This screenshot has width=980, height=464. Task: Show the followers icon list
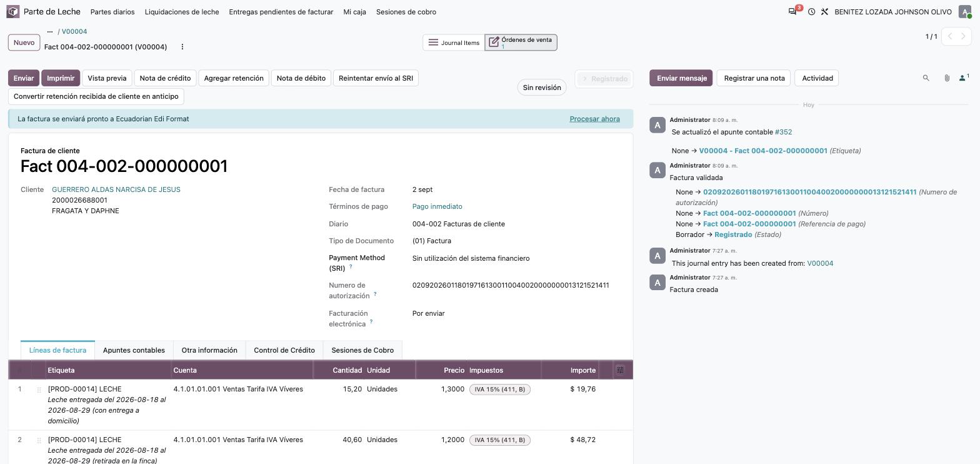pyautogui.click(x=964, y=78)
